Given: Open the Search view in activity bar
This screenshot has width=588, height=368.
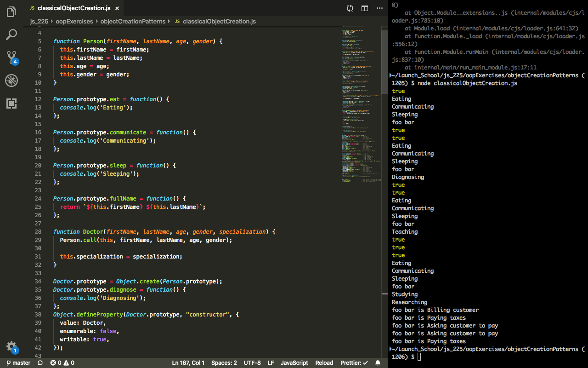Looking at the screenshot, I should 11,34.
